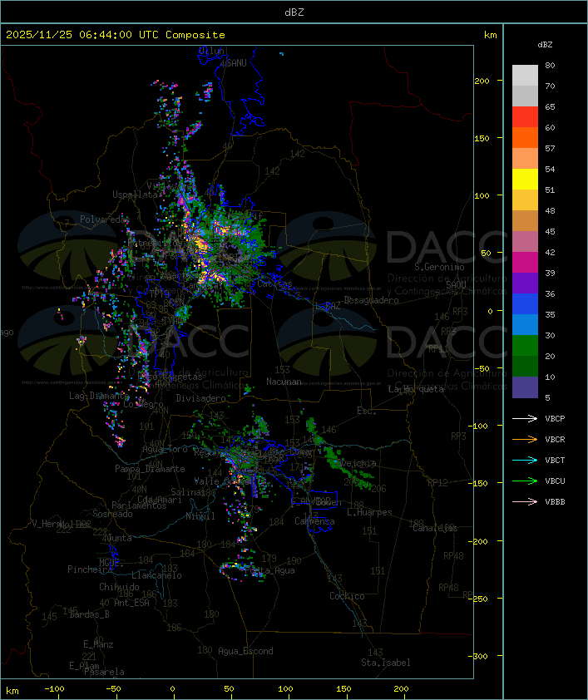Click the Polvareda map label
The width and height of the screenshot is (588, 700).
(x=103, y=219)
